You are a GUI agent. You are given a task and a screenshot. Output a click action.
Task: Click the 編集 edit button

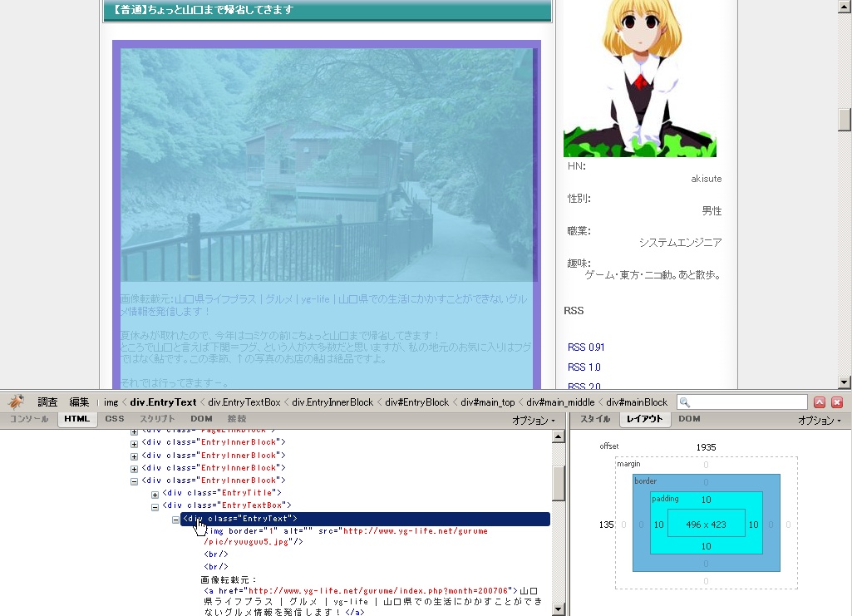[x=79, y=402]
